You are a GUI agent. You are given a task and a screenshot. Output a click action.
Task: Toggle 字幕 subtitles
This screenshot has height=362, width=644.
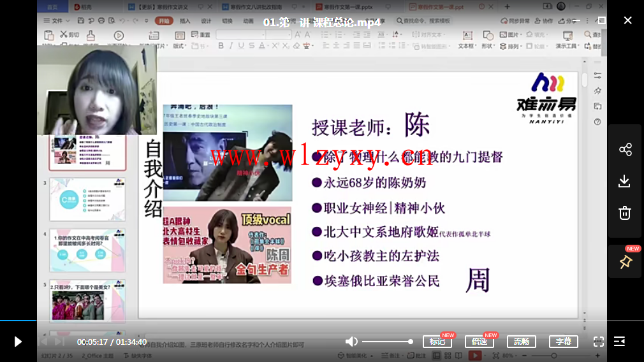(x=564, y=342)
